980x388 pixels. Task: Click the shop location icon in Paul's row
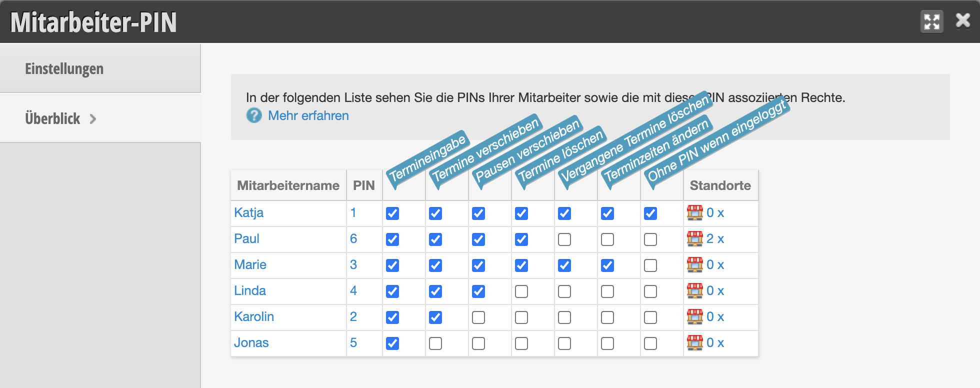click(694, 238)
